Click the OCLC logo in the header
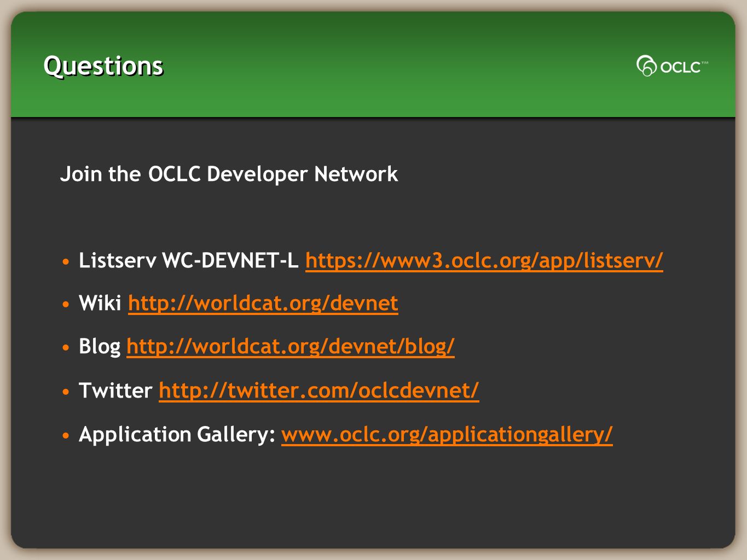 tap(672, 66)
